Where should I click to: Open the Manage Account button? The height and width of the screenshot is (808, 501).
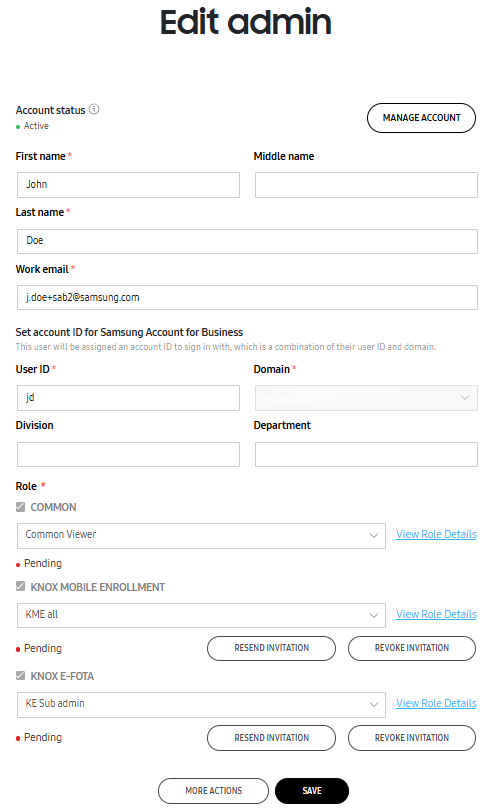click(x=421, y=118)
